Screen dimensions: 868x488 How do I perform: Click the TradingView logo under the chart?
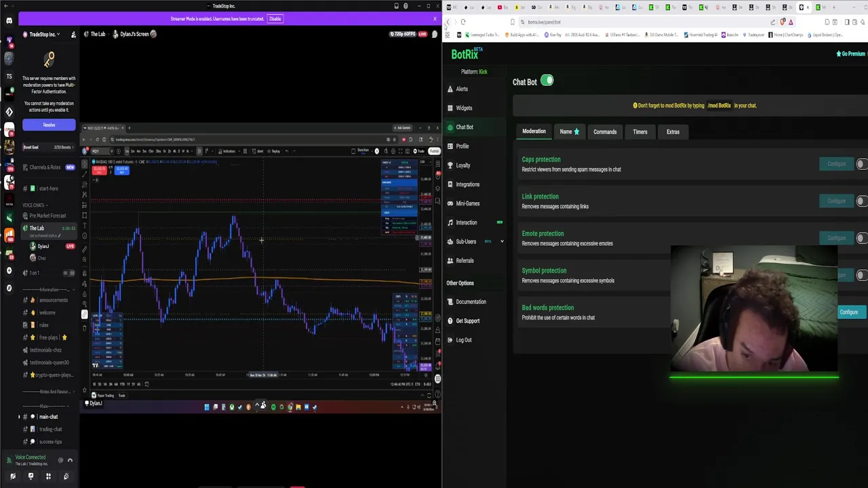click(95, 366)
